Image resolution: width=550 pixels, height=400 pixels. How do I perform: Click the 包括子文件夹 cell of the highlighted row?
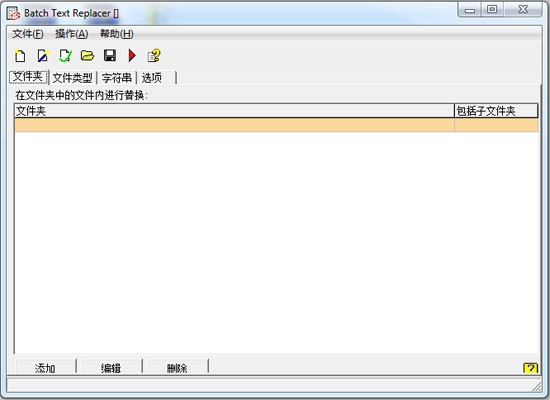coord(496,125)
